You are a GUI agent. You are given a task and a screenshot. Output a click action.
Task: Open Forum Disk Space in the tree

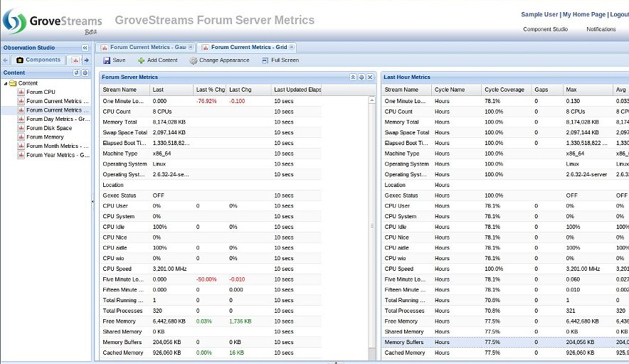click(48, 128)
